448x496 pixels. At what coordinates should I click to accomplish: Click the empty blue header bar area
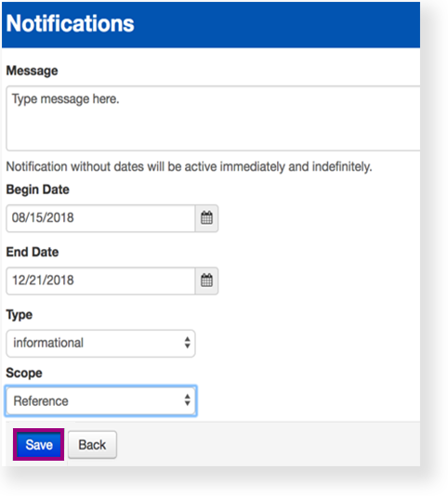pos(277,25)
